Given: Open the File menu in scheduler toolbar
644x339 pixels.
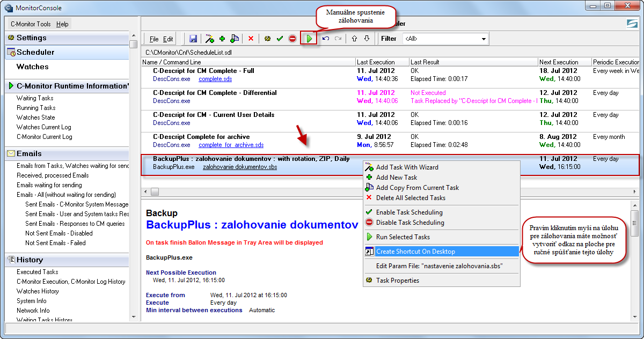Looking at the screenshot, I should pyautogui.click(x=154, y=39).
